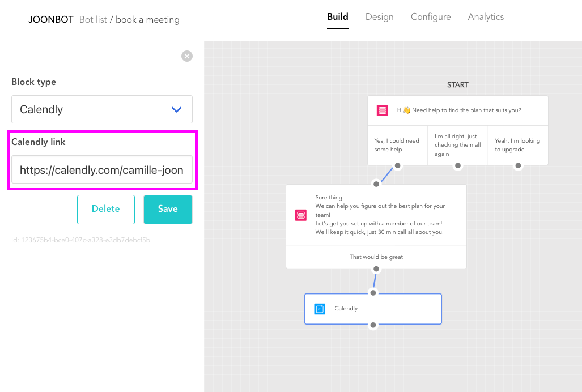Delete the Calendly block
This screenshot has width=582, height=392.
[x=106, y=209]
